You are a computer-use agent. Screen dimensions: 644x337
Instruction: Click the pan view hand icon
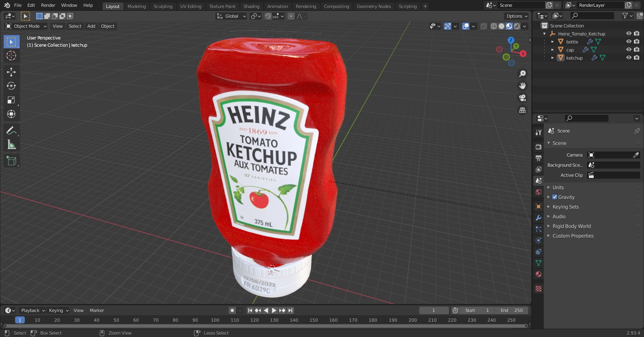pos(522,86)
